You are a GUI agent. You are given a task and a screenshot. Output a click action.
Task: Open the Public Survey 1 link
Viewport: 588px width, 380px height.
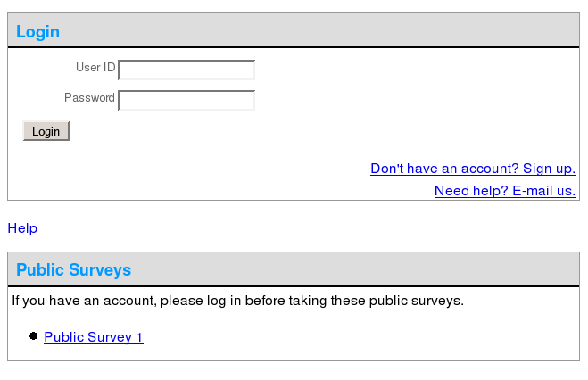94,337
